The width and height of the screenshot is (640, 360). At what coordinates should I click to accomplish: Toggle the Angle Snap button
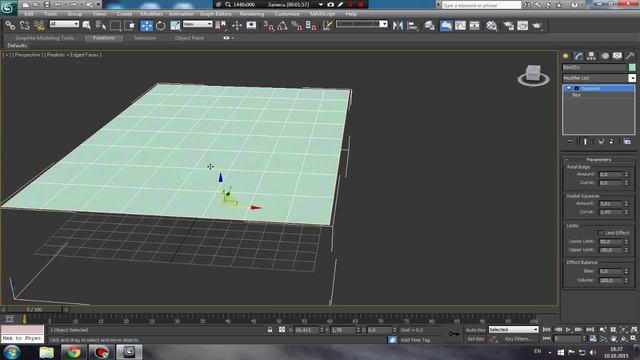tap(282, 26)
